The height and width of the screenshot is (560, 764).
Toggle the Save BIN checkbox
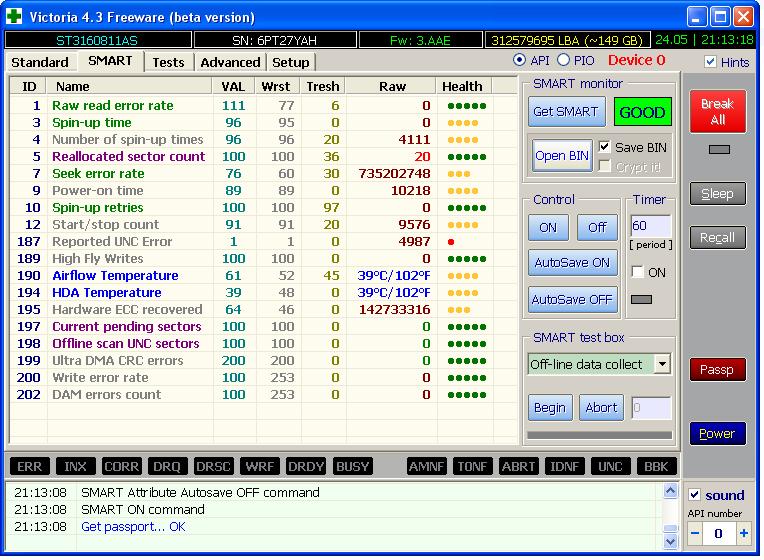[605, 147]
